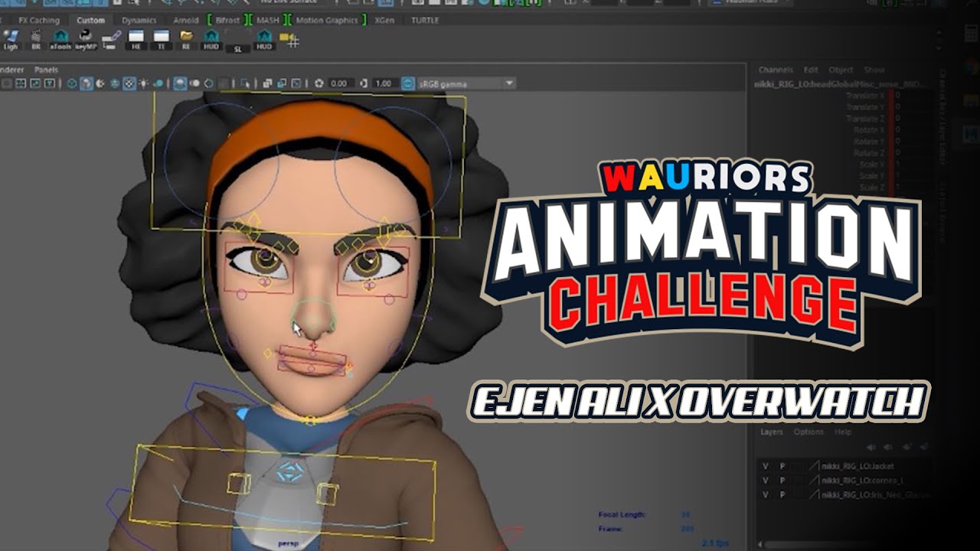Open the Channel Box Edit menu

click(811, 70)
